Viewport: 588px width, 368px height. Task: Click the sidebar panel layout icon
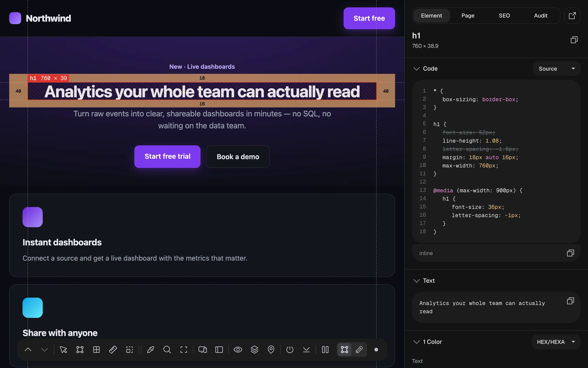219,350
